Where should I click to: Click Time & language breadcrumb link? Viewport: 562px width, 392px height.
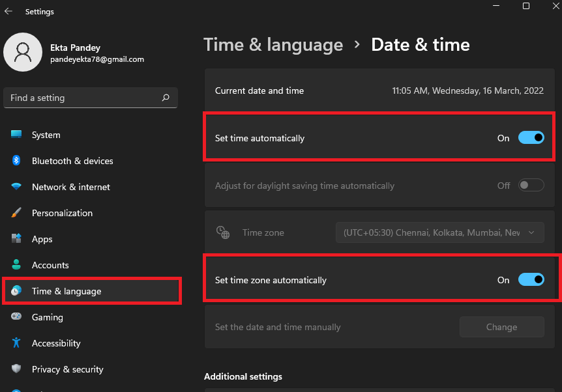pyautogui.click(x=273, y=45)
